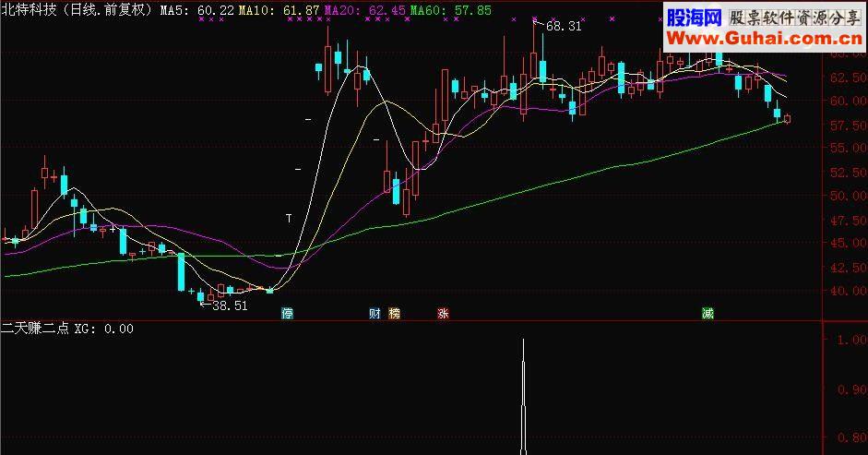Click the 榜 event marker icon
The image size is (868, 455).
pyautogui.click(x=394, y=313)
